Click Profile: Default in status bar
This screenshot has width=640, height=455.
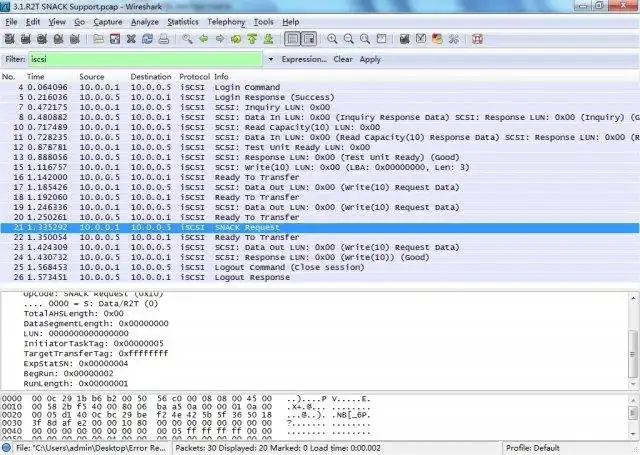click(x=532, y=448)
